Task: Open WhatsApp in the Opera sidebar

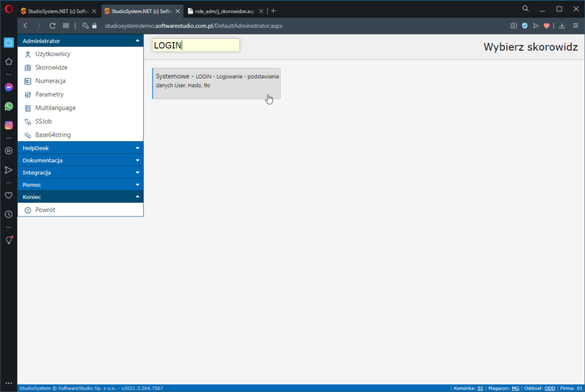Action: coord(8,106)
